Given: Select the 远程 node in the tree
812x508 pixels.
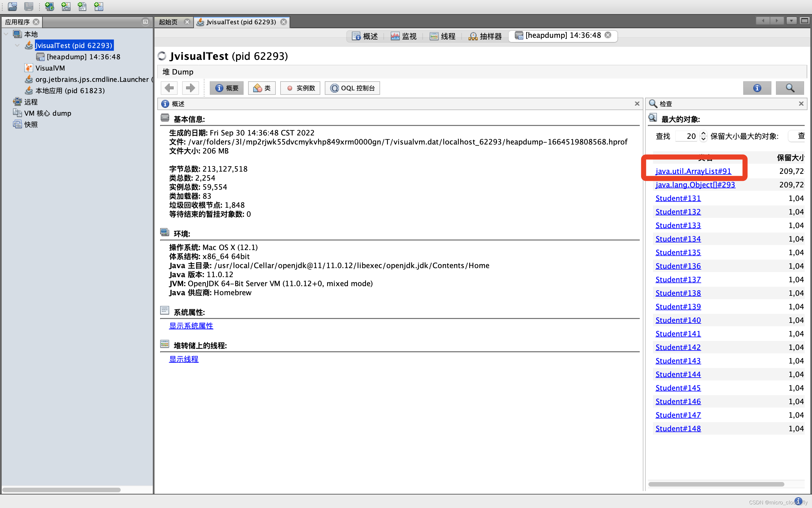Looking at the screenshot, I should [x=30, y=102].
